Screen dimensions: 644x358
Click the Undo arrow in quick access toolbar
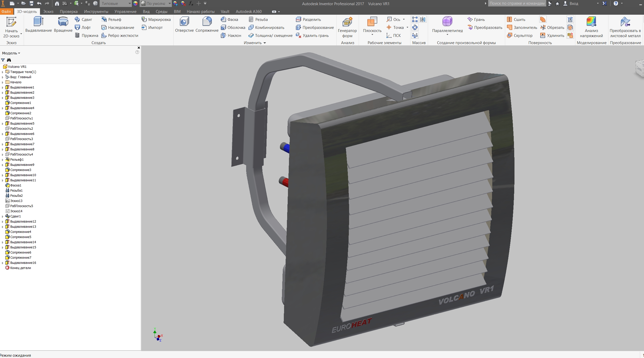pos(39,3)
